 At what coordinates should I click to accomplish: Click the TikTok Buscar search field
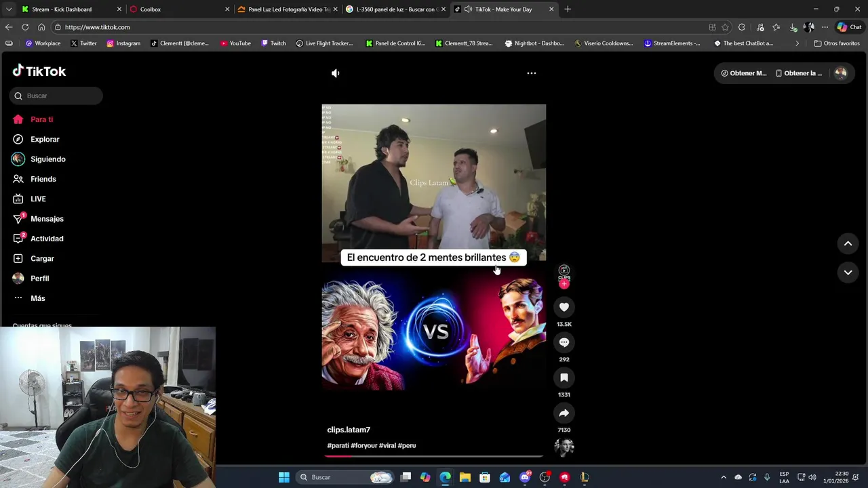click(x=56, y=96)
